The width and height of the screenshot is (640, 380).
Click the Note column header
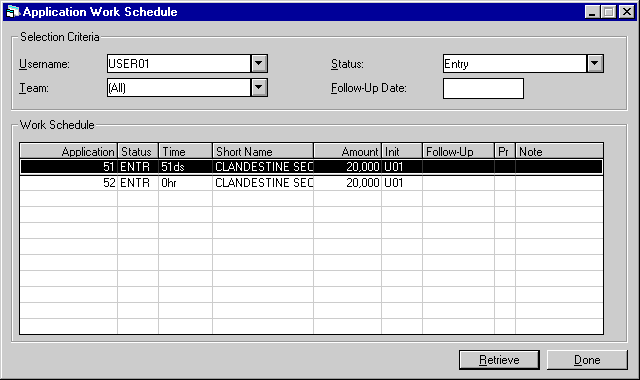[x=559, y=151]
